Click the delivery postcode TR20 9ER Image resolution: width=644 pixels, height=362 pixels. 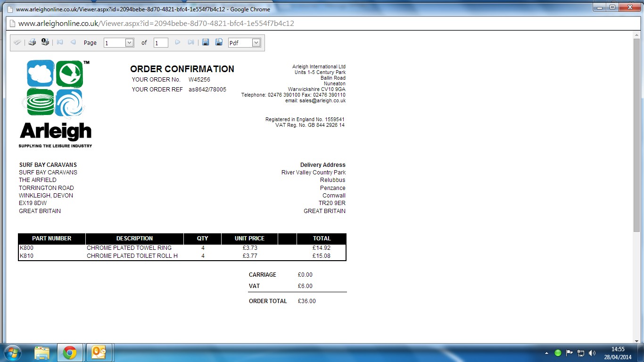coord(332,203)
